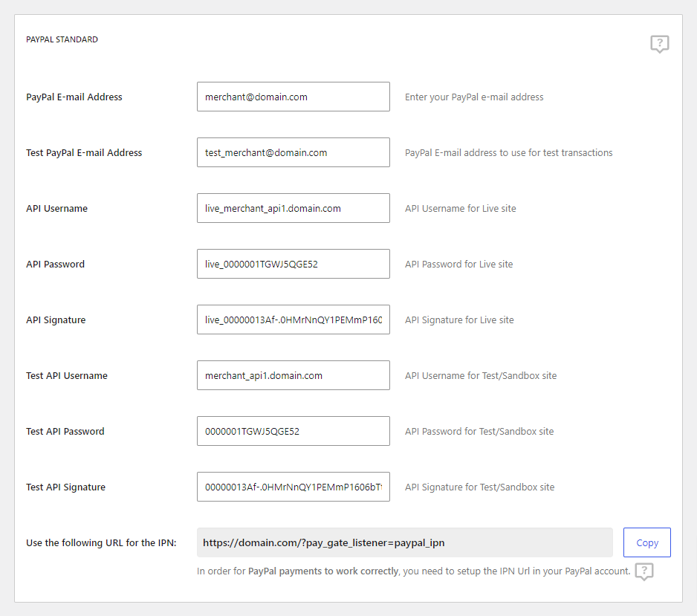Image resolution: width=697 pixels, height=616 pixels.
Task: Click the Test API Username field
Action: click(x=294, y=375)
